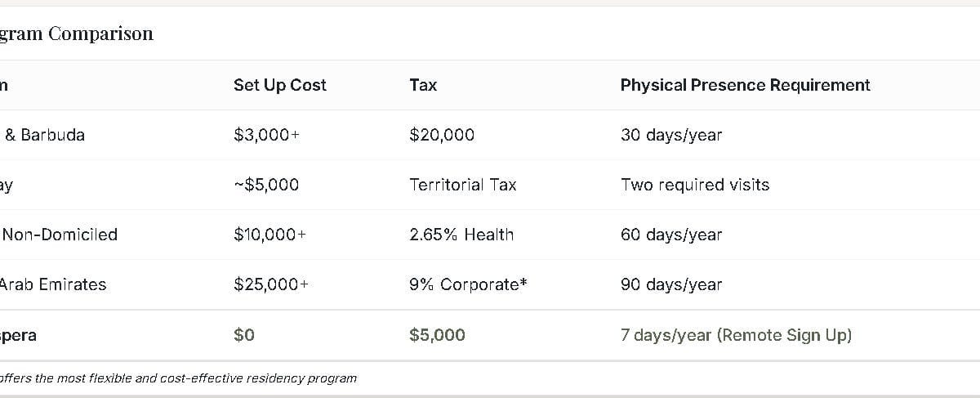Click the $10,000+ setup cost cell
980x398 pixels.
click(269, 235)
